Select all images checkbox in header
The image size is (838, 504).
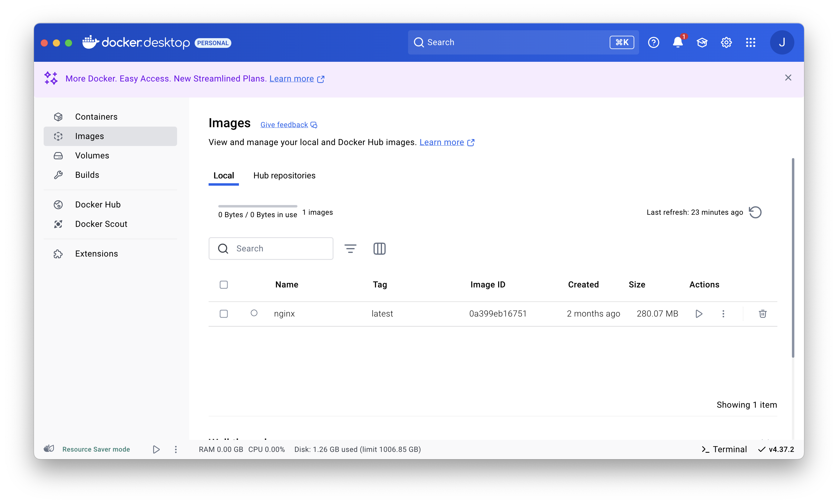pyautogui.click(x=224, y=285)
